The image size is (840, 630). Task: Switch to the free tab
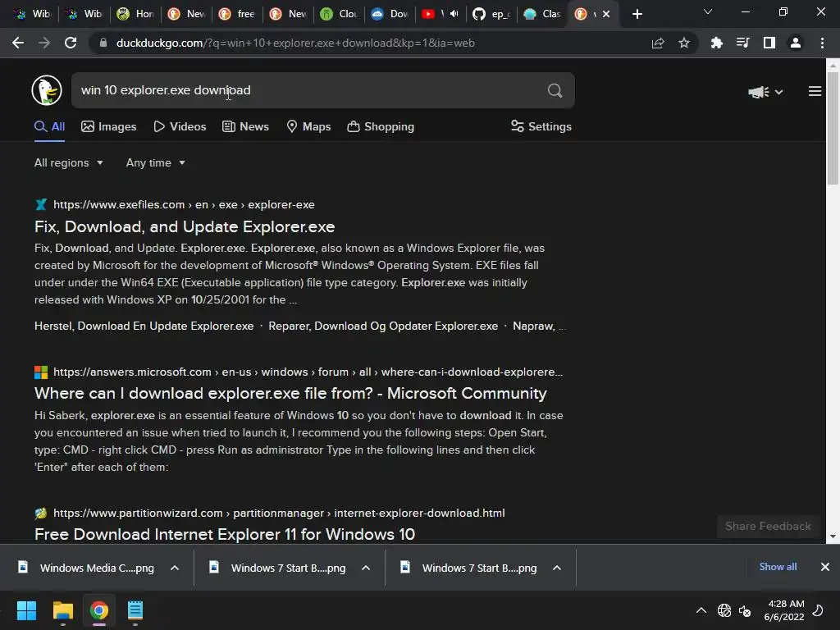click(x=237, y=14)
